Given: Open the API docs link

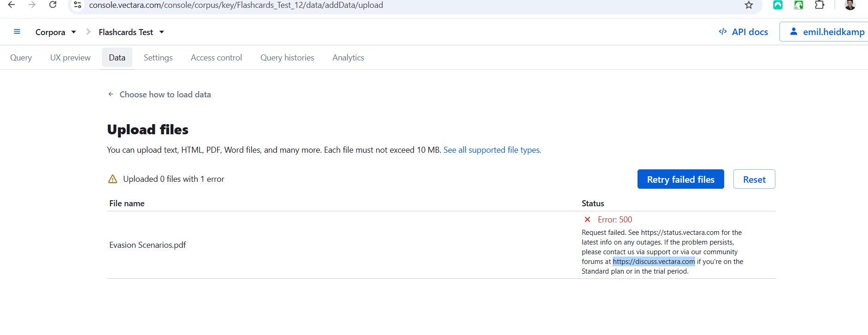Looking at the screenshot, I should click(x=744, y=32).
